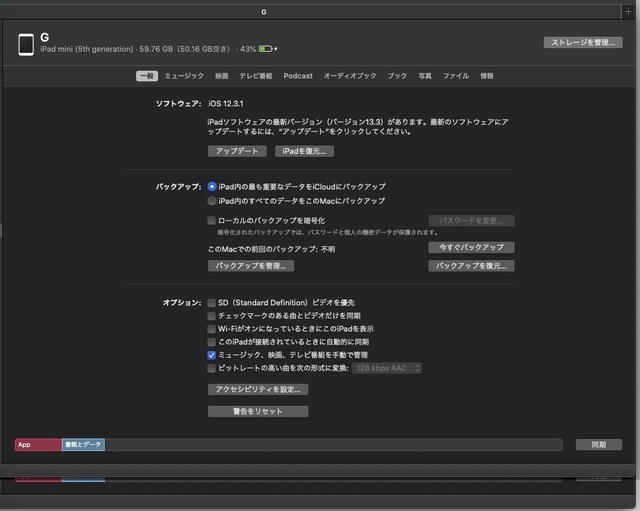
Task: Click the iPad device icon
Action: pos(26,45)
